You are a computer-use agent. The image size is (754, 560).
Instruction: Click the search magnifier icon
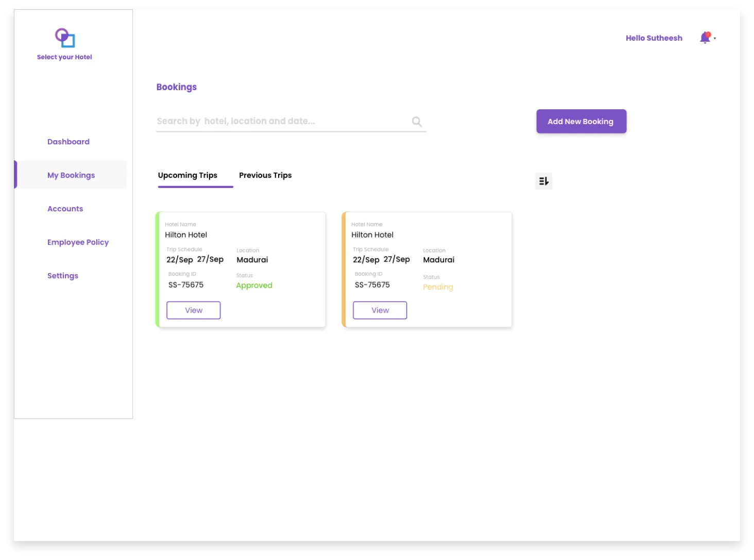point(417,122)
